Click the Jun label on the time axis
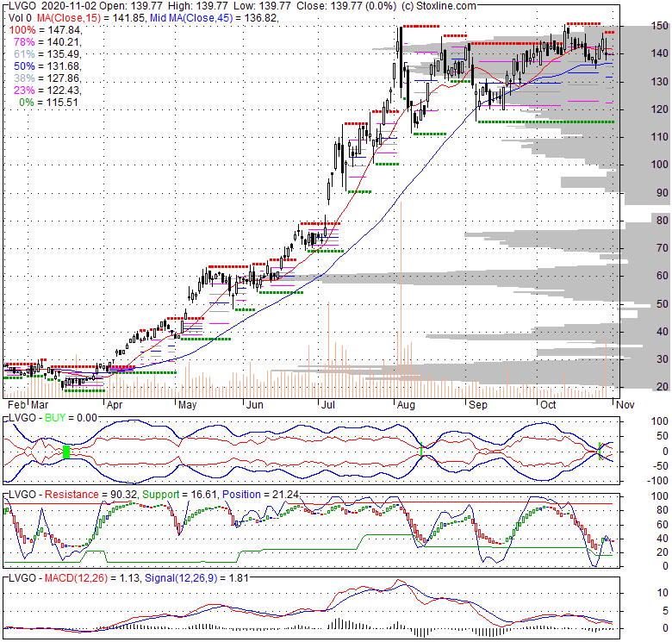Image resolution: width=672 pixels, height=642 pixels. click(254, 405)
